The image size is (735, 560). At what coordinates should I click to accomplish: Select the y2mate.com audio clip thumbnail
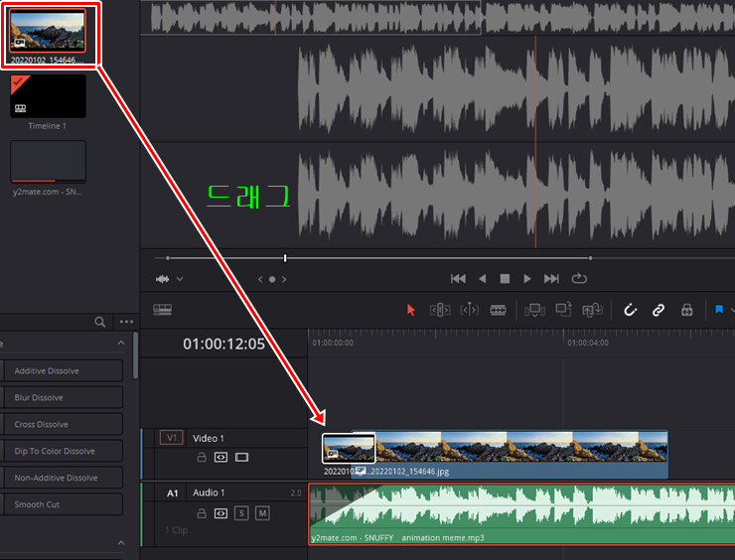pos(48,162)
